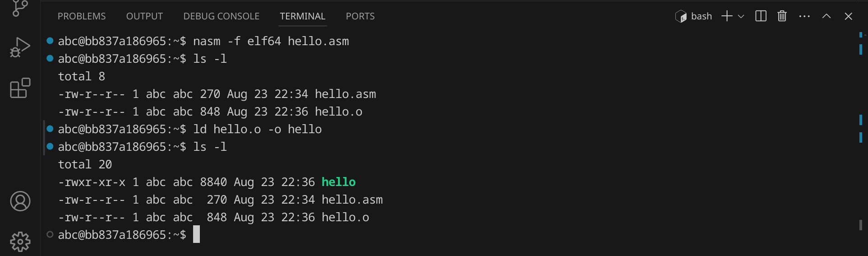868x256 pixels.
Task: Switch to the OUTPUT tab
Action: [144, 16]
